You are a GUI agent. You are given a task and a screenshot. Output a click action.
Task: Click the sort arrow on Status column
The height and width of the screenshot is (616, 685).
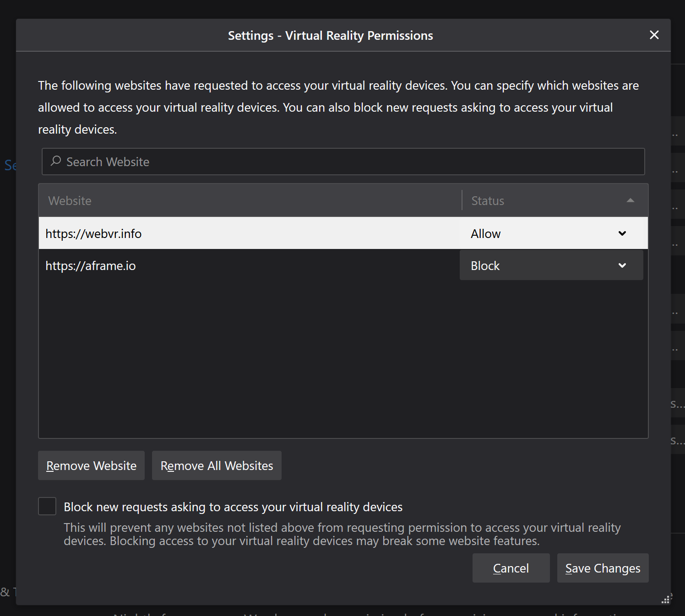pyautogui.click(x=631, y=200)
